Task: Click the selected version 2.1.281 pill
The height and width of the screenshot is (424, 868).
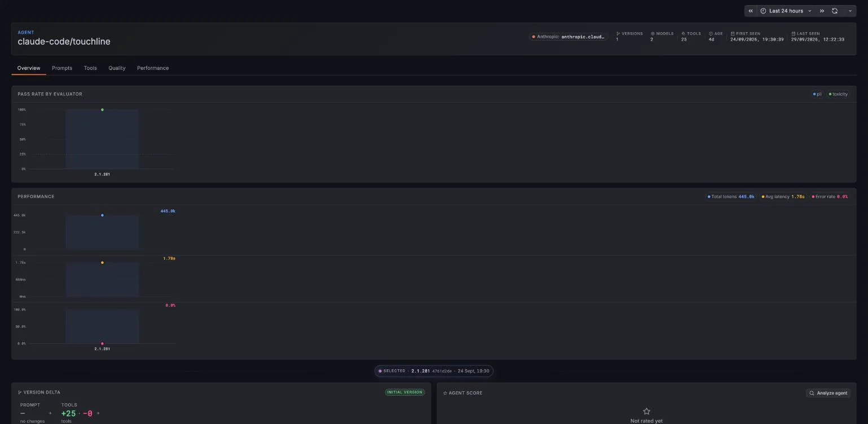Action: [x=434, y=371]
